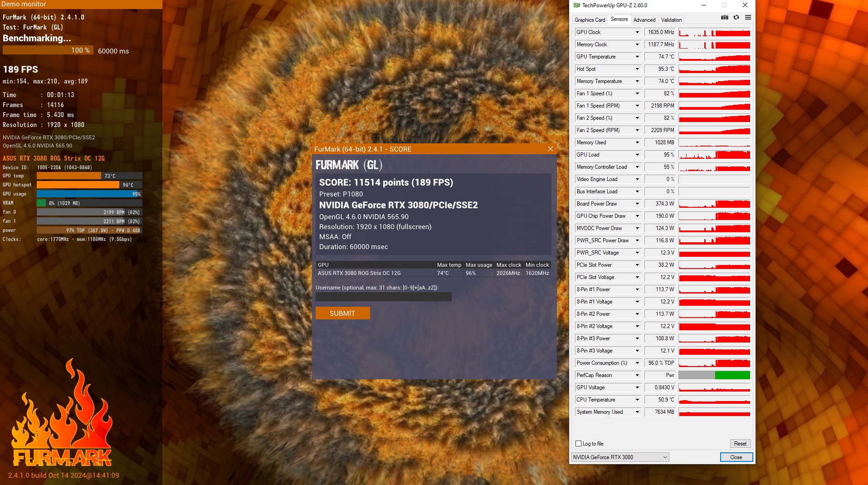Screen dimensions: 868x485
Task: Reset the GPU-Z sensor readings
Action: click(740, 444)
